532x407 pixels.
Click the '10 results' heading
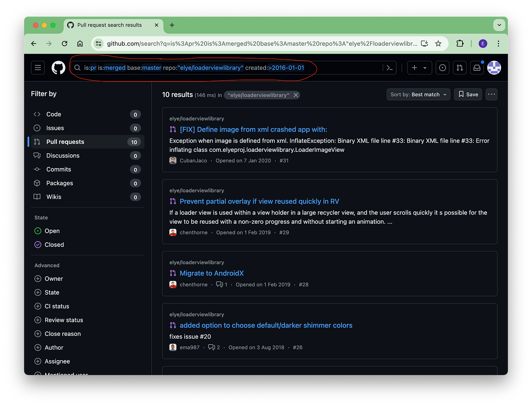tap(177, 95)
